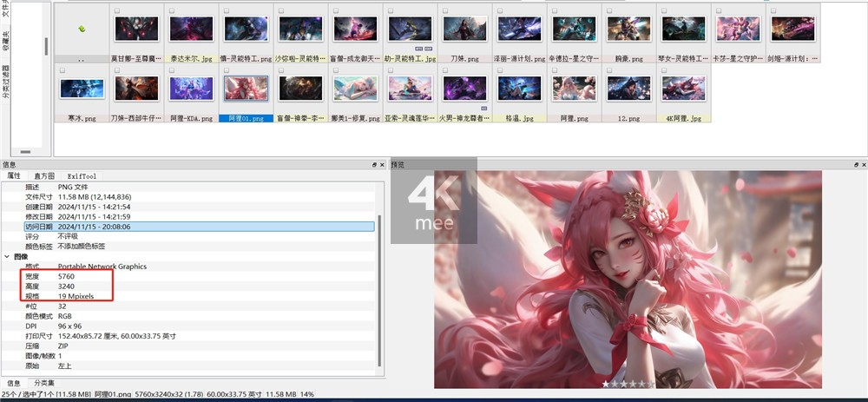
Task: Pick the 盲僧-神拳-李 thumbnail
Action: [301, 88]
